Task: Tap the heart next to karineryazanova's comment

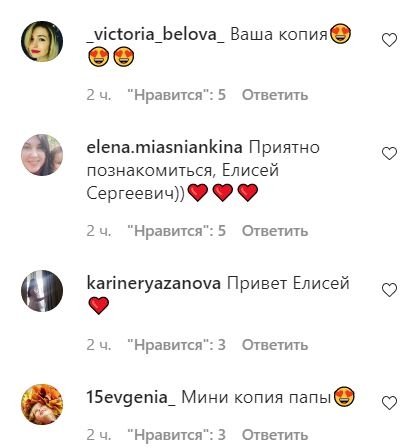Action: click(x=389, y=290)
